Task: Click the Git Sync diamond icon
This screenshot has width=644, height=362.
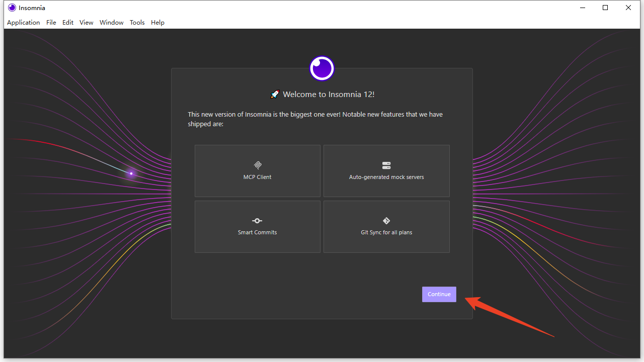Action: pyautogui.click(x=386, y=221)
